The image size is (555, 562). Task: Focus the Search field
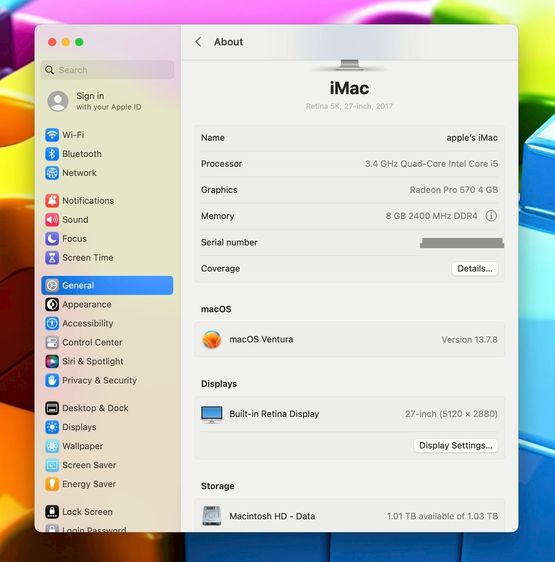(108, 70)
